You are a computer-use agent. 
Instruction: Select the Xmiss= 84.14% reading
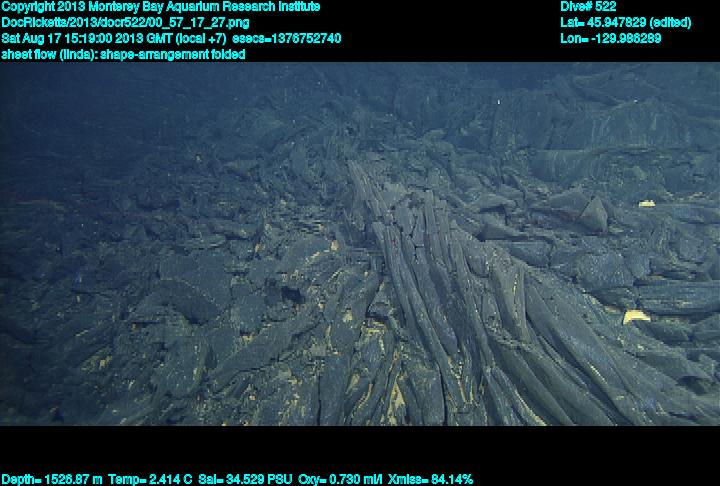coord(430,480)
